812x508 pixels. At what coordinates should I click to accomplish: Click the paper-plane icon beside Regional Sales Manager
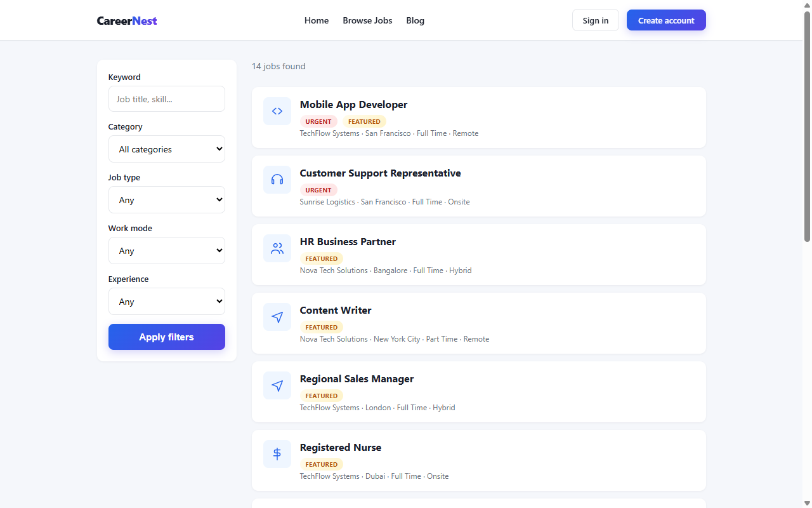277,385
